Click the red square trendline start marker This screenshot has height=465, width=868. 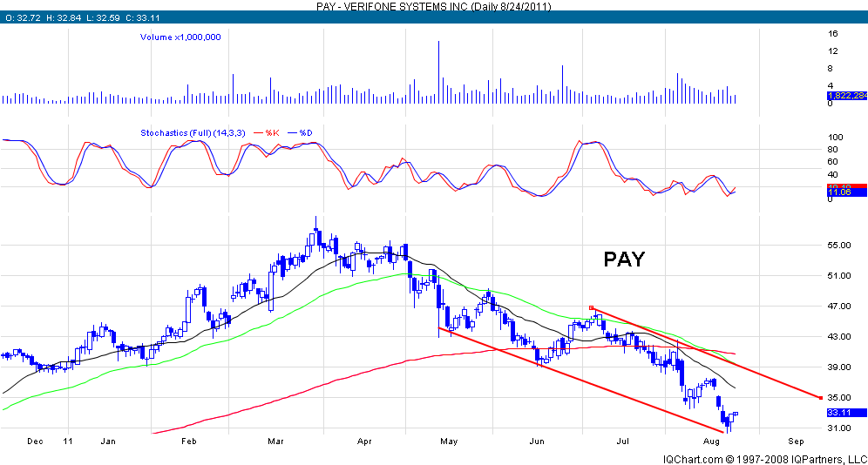593,307
